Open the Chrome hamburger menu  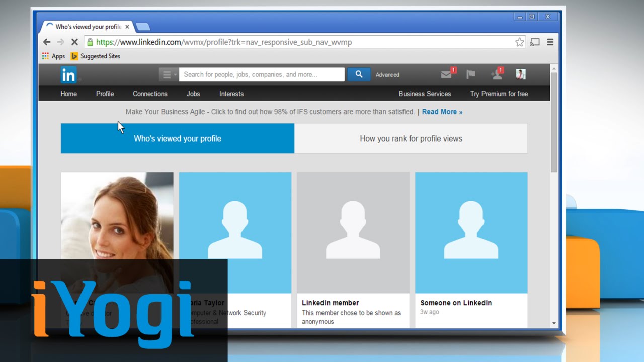click(550, 42)
